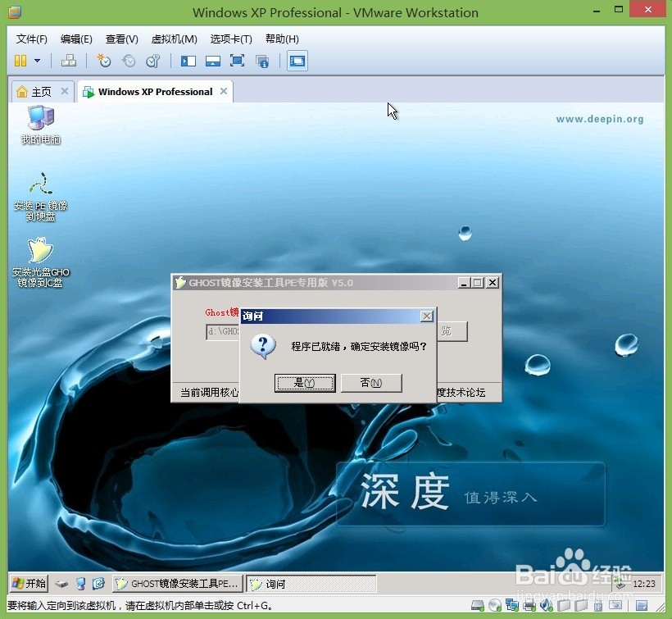Viewport: 672px width, 619px height.
Task: Open the 虚拟机(M) menu
Action: tap(174, 39)
